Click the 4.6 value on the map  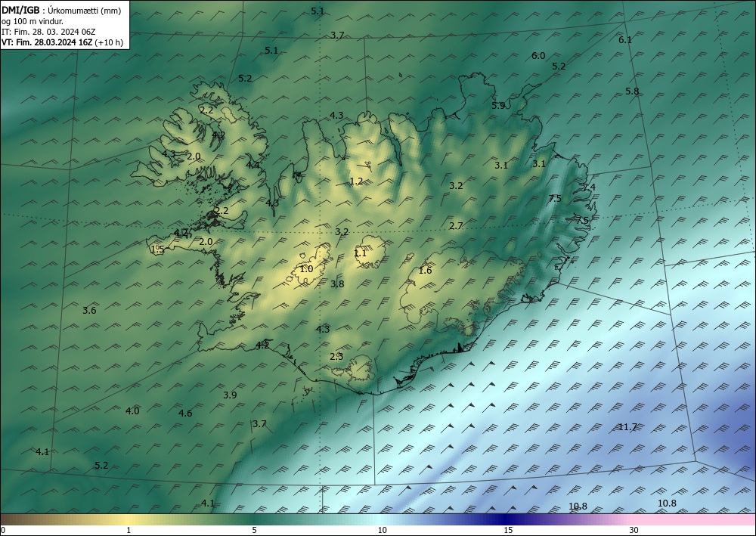coord(185,413)
